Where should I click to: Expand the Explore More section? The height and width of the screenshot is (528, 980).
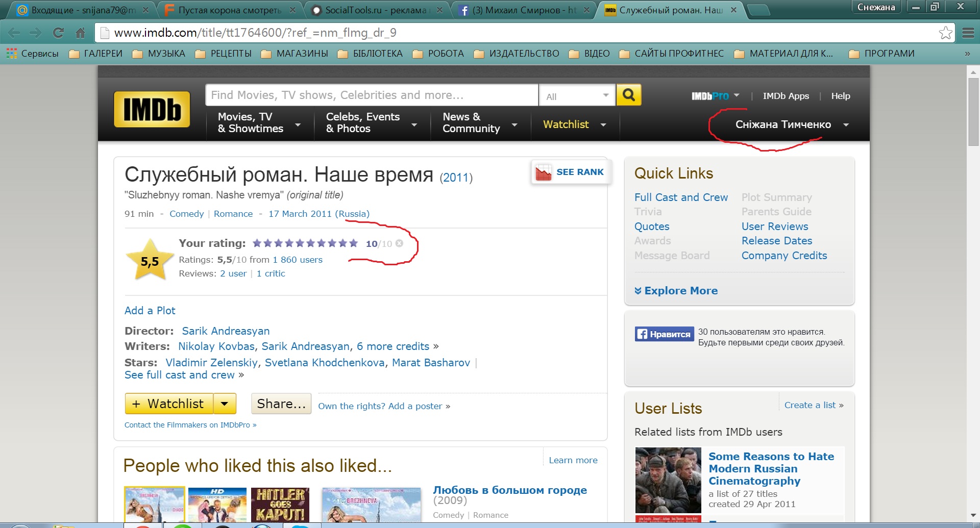pos(676,291)
